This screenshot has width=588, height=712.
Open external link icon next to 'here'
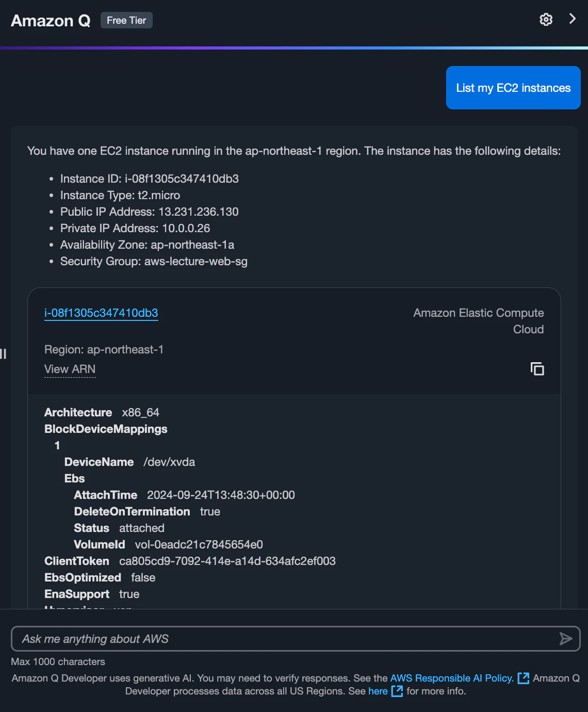tap(397, 691)
